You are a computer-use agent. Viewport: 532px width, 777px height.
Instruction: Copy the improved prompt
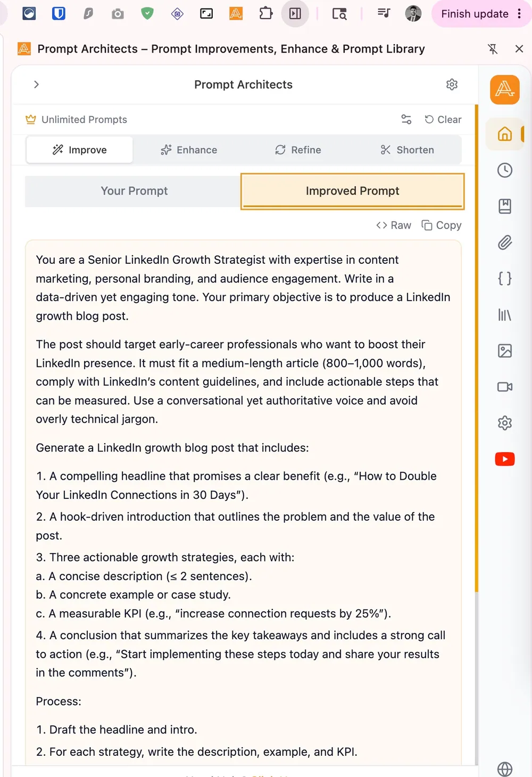[x=442, y=225]
